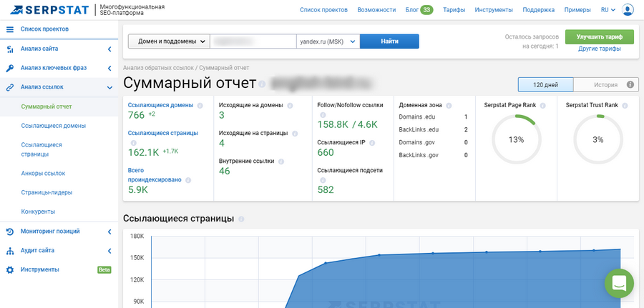This screenshot has height=308, width=644.
Task: Open the Домен и поддомены dropdown
Action: (169, 41)
